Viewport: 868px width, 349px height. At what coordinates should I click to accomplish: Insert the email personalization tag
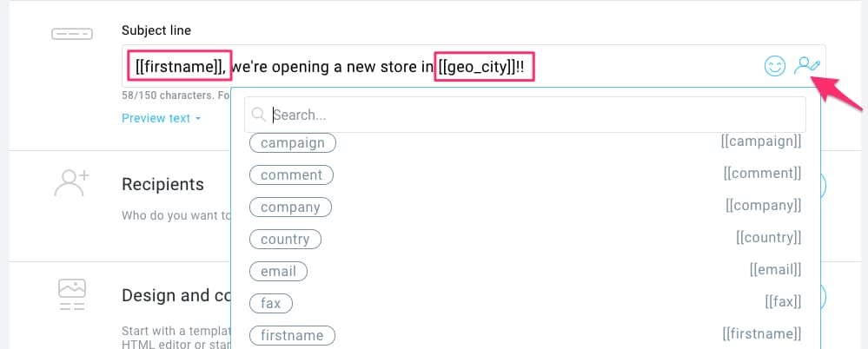278,272
